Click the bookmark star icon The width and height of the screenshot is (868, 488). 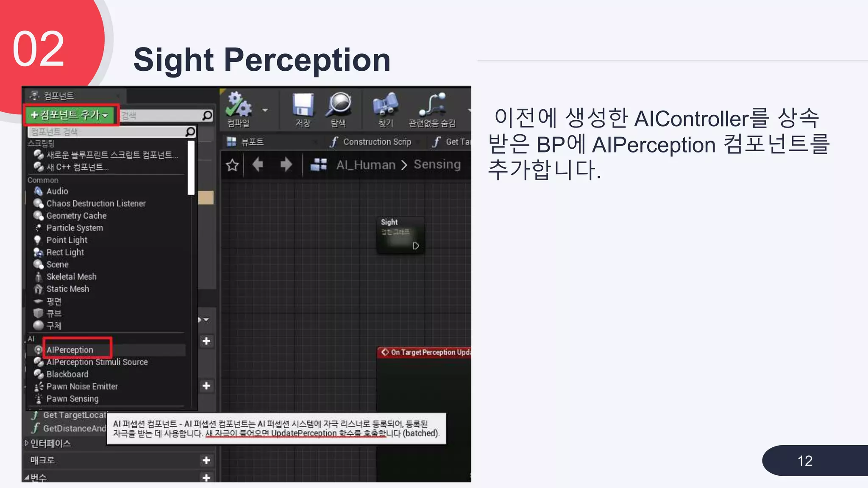tap(232, 165)
